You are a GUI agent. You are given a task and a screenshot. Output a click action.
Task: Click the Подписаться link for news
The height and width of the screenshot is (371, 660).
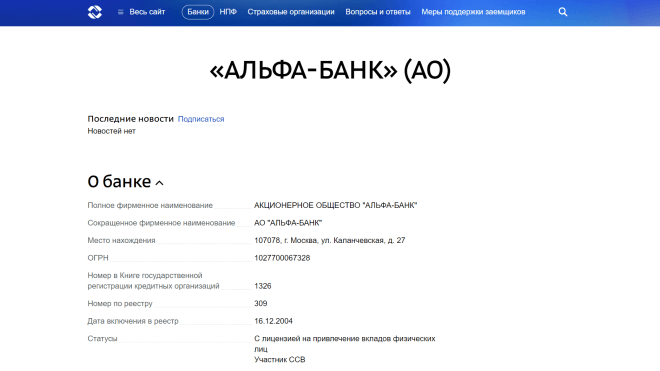tap(201, 119)
